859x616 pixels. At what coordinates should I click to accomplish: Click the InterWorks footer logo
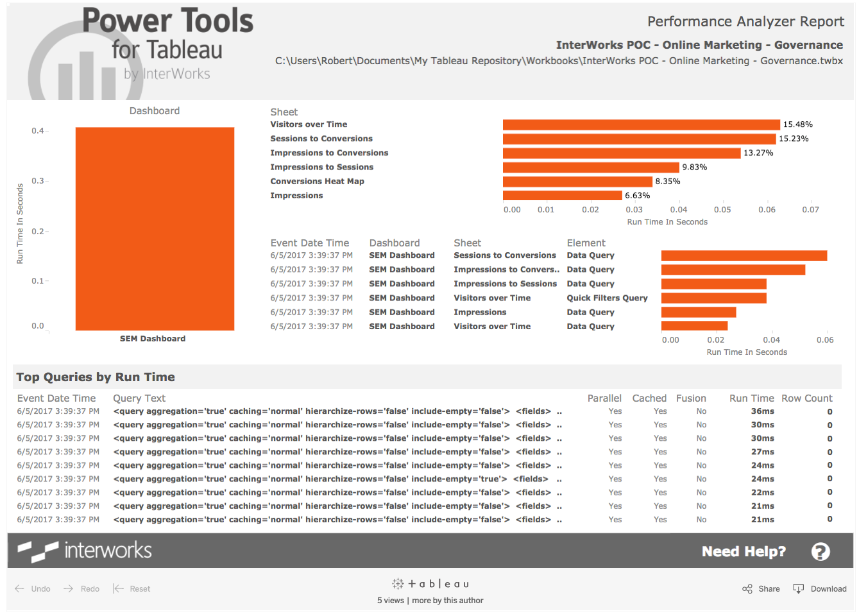(84, 550)
